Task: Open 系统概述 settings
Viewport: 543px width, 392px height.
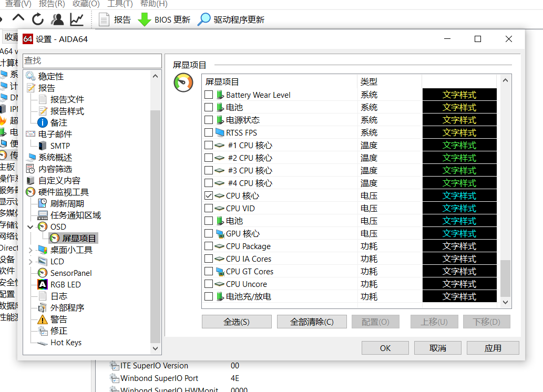Action: [x=55, y=157]
